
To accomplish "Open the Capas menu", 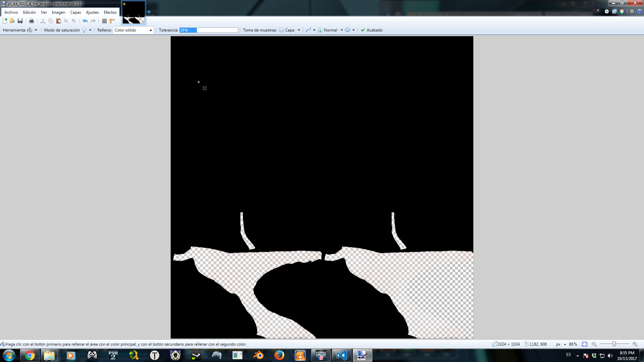I will click(x=75, y=12).
